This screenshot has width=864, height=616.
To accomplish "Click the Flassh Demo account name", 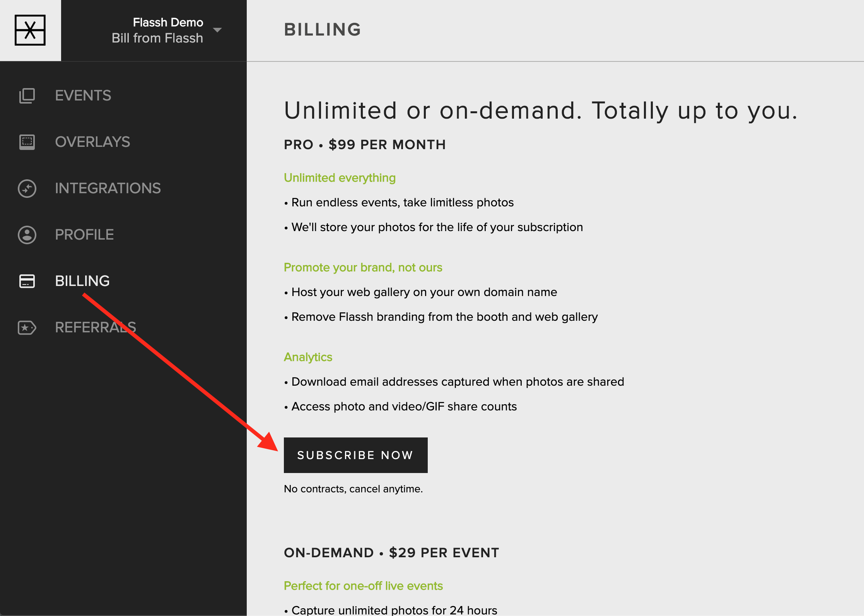I will tap(168, 22).
